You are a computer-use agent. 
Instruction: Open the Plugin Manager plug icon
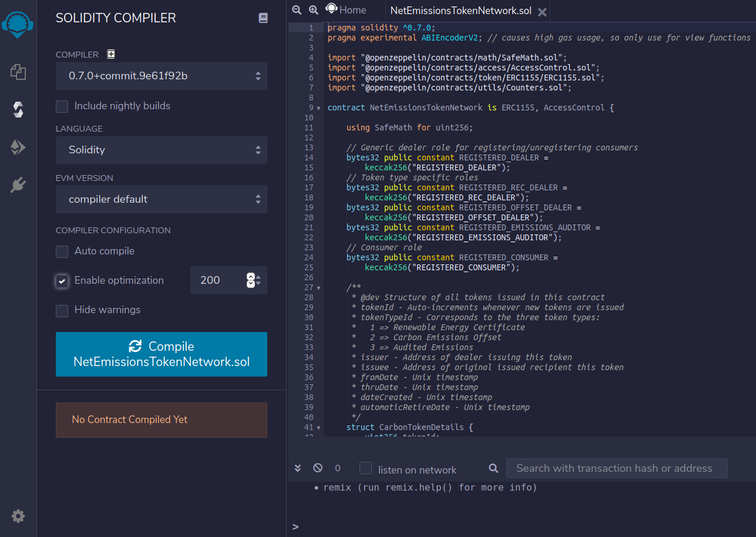click(x=18, y=185)
